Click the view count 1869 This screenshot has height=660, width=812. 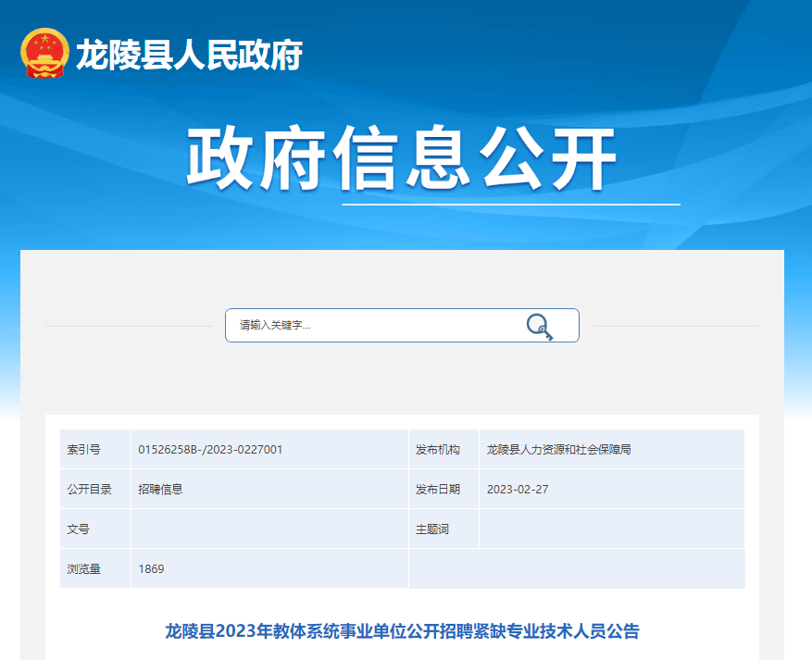pyautogui.click(x=151, y=569)
